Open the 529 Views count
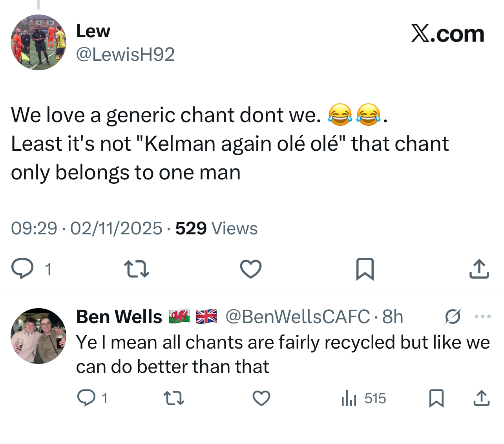 click(x=216, y=228)
